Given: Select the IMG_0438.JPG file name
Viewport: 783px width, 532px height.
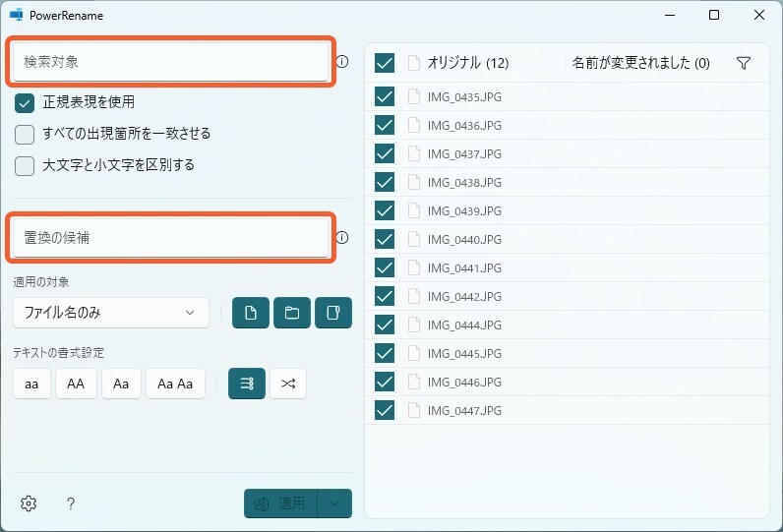Looking at the screenshot, I should pos(464,183).
